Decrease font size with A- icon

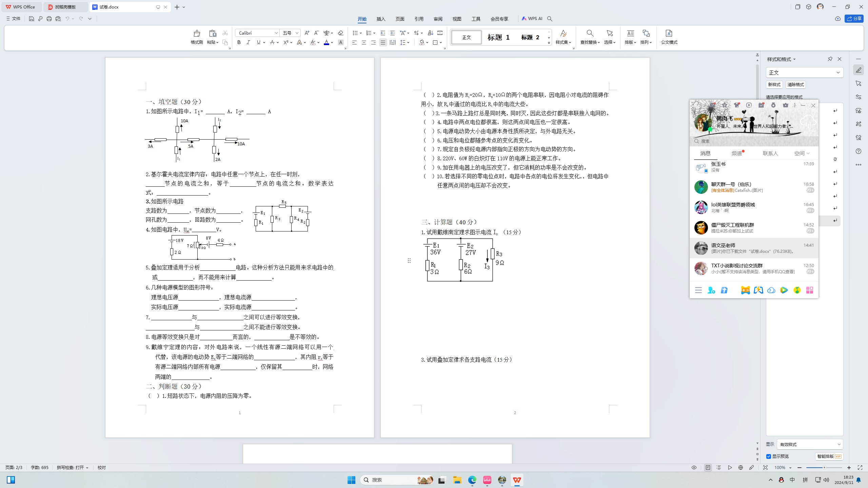click(x=316, y=33)
